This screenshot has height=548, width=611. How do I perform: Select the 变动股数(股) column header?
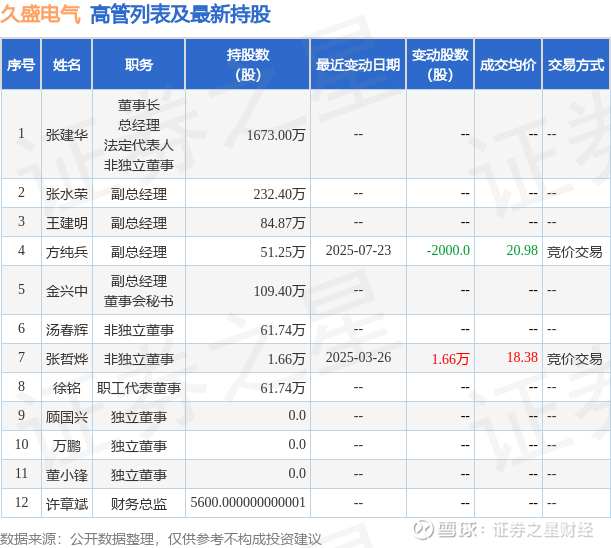click(x=440, y=64)
